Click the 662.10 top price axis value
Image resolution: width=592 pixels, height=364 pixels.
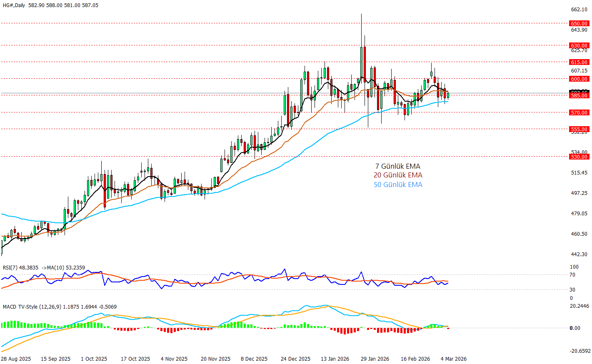[x=579, y=10]
